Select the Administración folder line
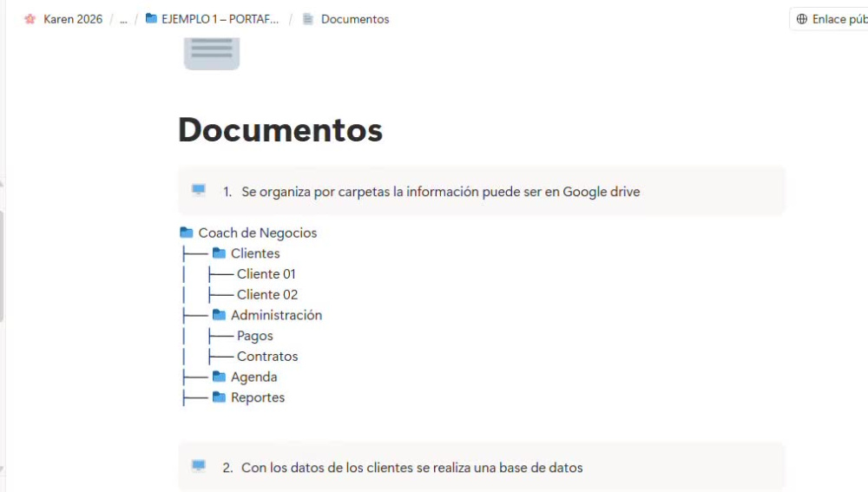This screenshot has height=492, width=868. click(x=276, y=316)
